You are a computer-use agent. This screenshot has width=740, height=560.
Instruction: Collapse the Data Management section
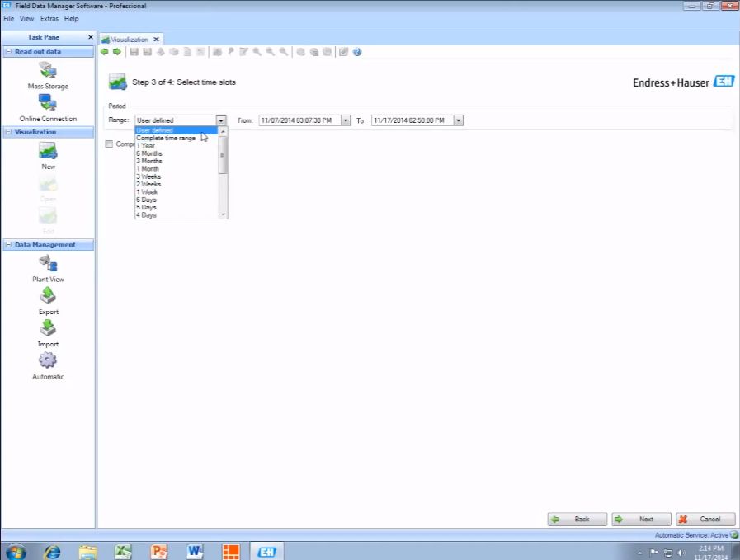(x=8, y=245)
